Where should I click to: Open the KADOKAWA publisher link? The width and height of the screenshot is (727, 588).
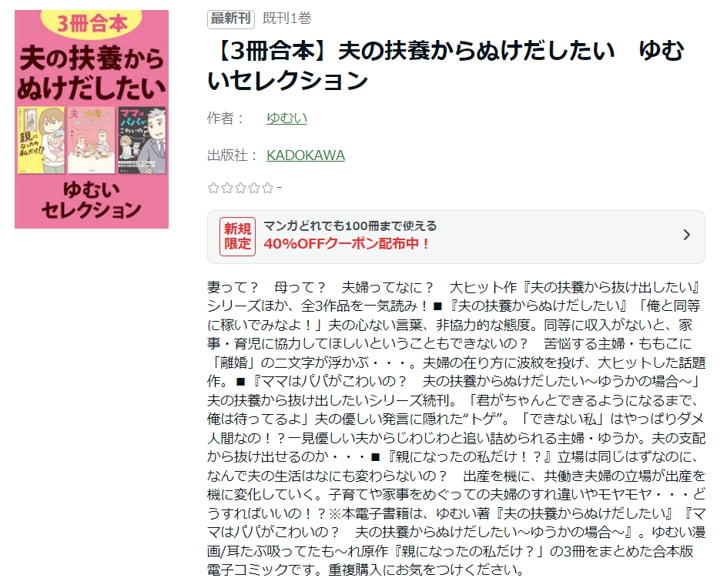click(x=306, y=155)
